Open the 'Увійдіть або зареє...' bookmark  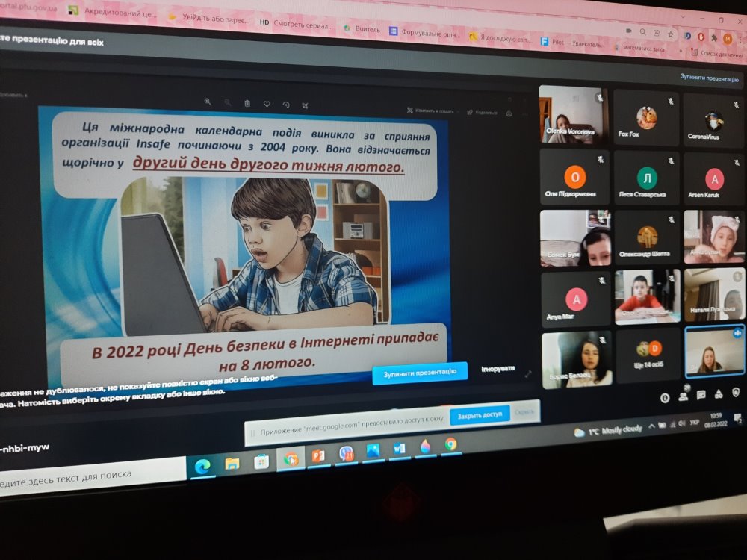pyautogui.click(x=208, y=18)
